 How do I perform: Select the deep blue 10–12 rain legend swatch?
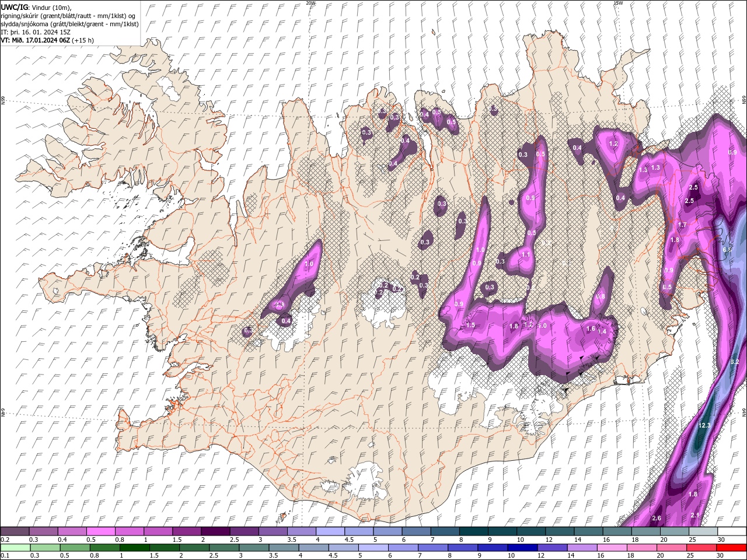tap(522, 548)
